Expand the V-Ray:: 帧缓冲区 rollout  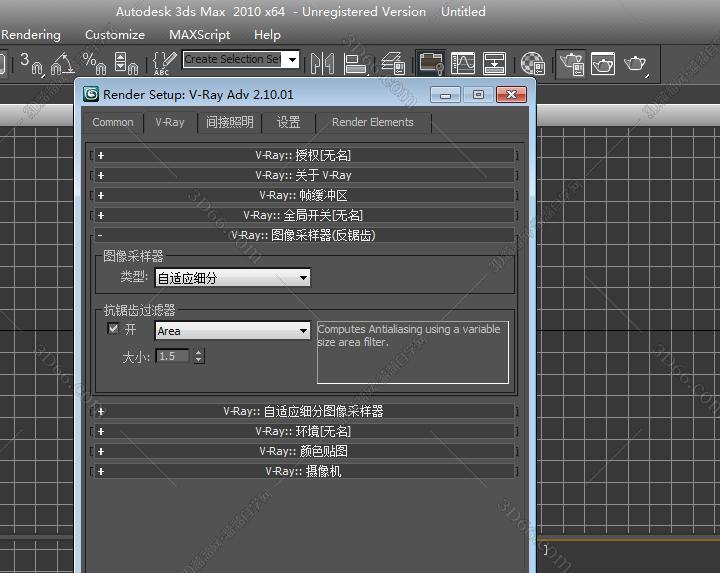tap(306, 195)
